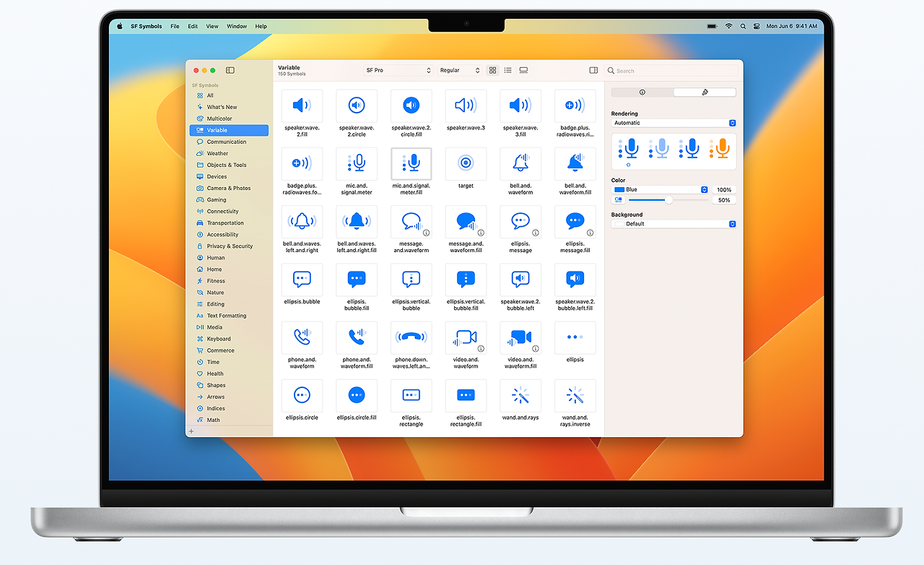Select the mic.and.signal.meter outline symbol
Image resolution: width=924 pixels, height=565 pixels.
tap(357, 163)
